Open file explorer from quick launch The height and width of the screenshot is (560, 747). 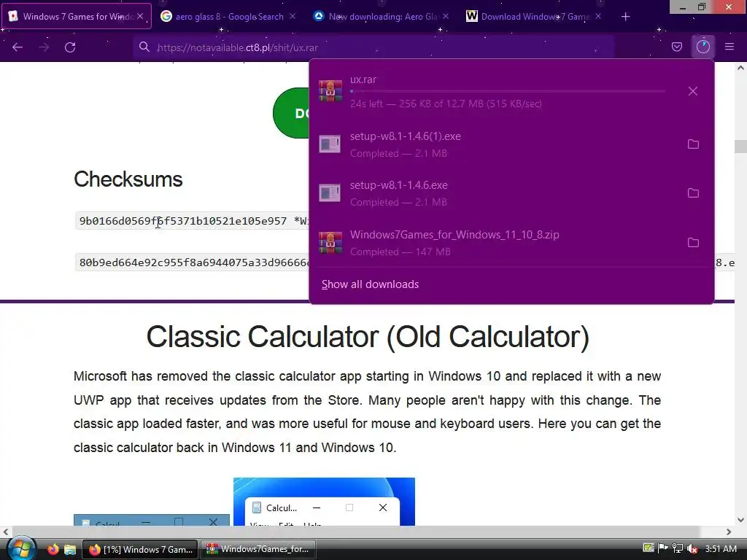tap(70, 550)
